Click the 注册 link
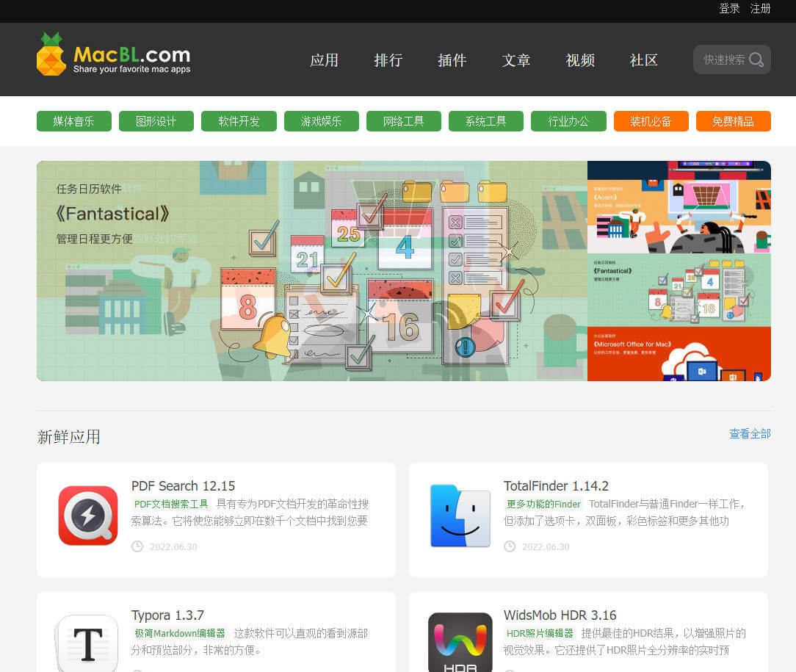This screenshot has width=796, height=672. tap(761, 9)
